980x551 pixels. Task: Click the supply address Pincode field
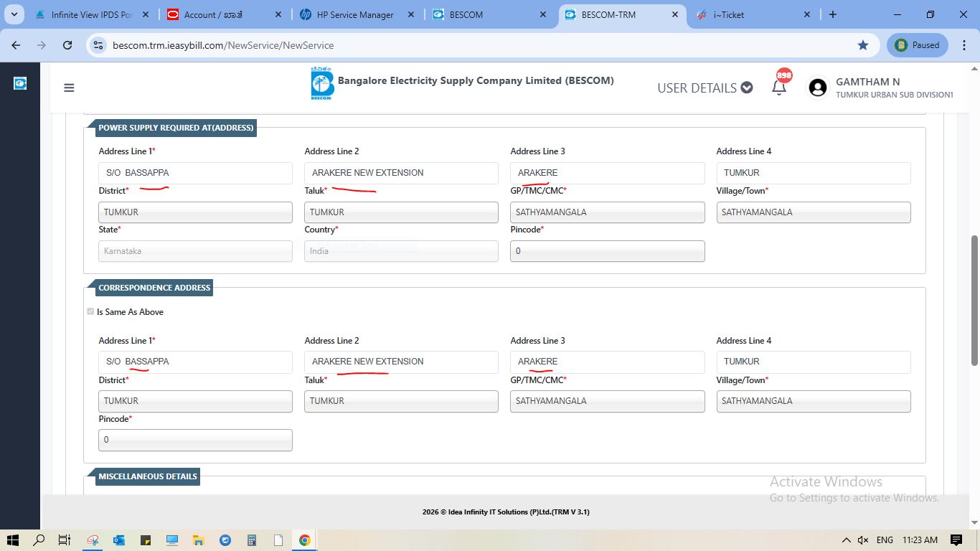point(607,251)
